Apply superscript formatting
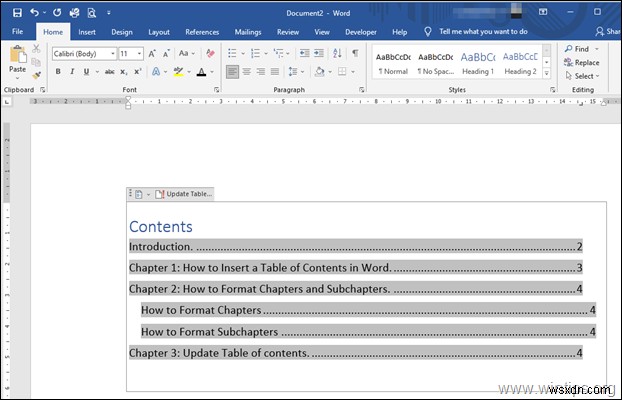 pyautogui.click(x=138, y=72)
